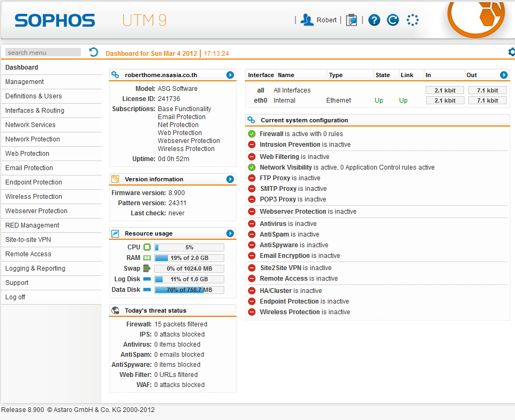Open Email Encryption configuration link
Viewport: 515px width, 420px height.
[285, 255]
